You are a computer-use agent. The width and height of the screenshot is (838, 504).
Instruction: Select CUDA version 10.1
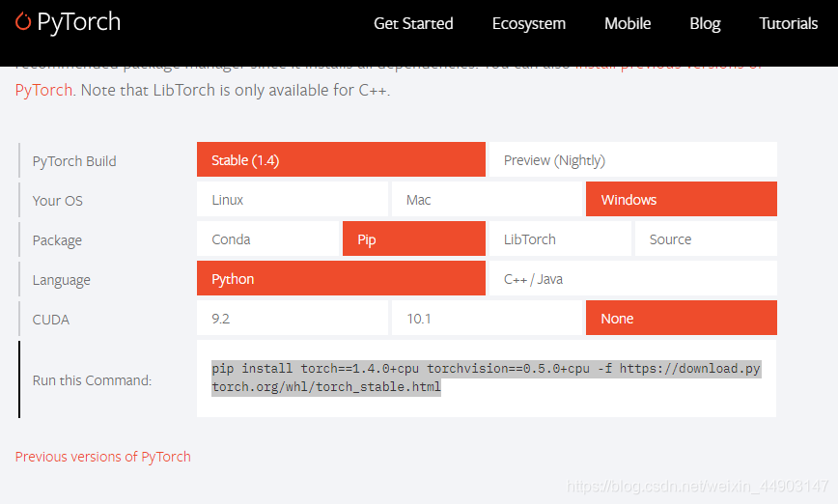tap(487, 318)
